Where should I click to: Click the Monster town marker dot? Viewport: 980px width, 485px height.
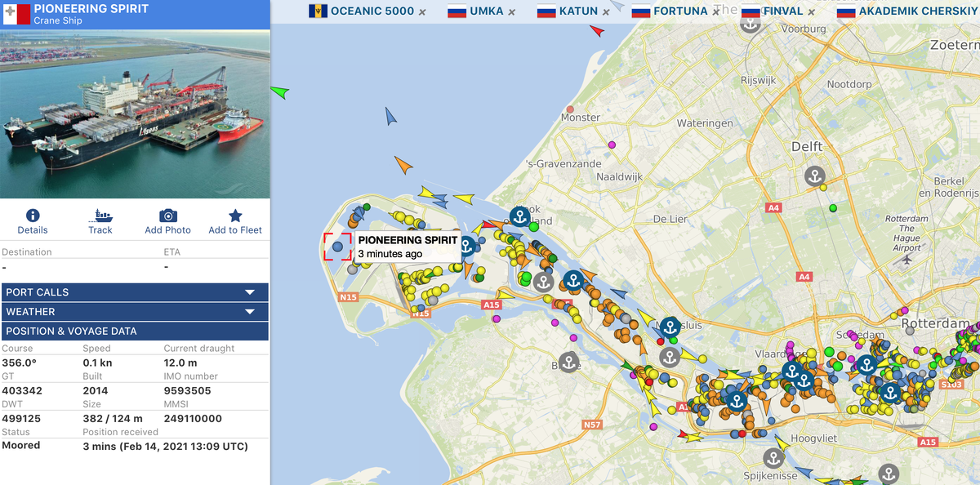(x=570, y=109)
